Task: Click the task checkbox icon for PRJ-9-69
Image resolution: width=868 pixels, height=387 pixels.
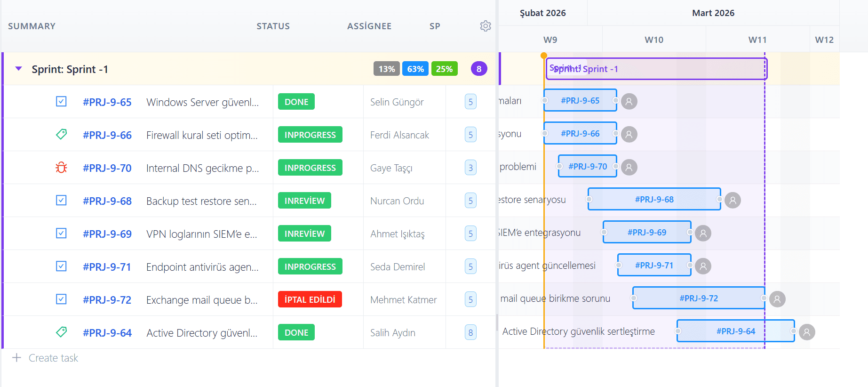Action: pos(61,234)
